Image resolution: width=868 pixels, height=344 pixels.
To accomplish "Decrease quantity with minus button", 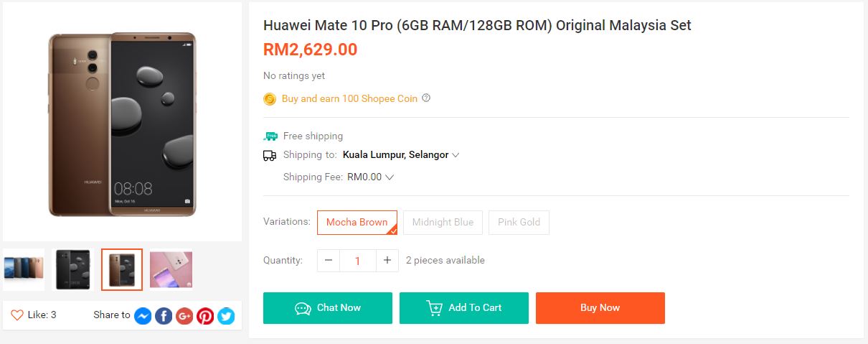I will [329, 260].
